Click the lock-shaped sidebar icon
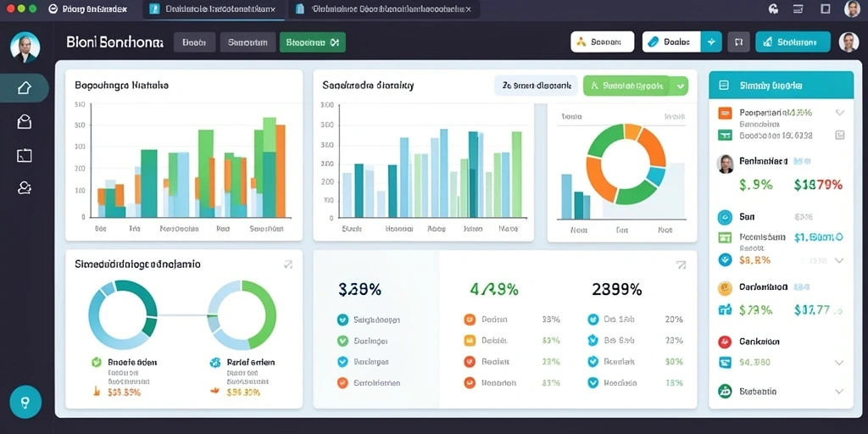Viewport: 868px width, 434px height. coord(25,122)
